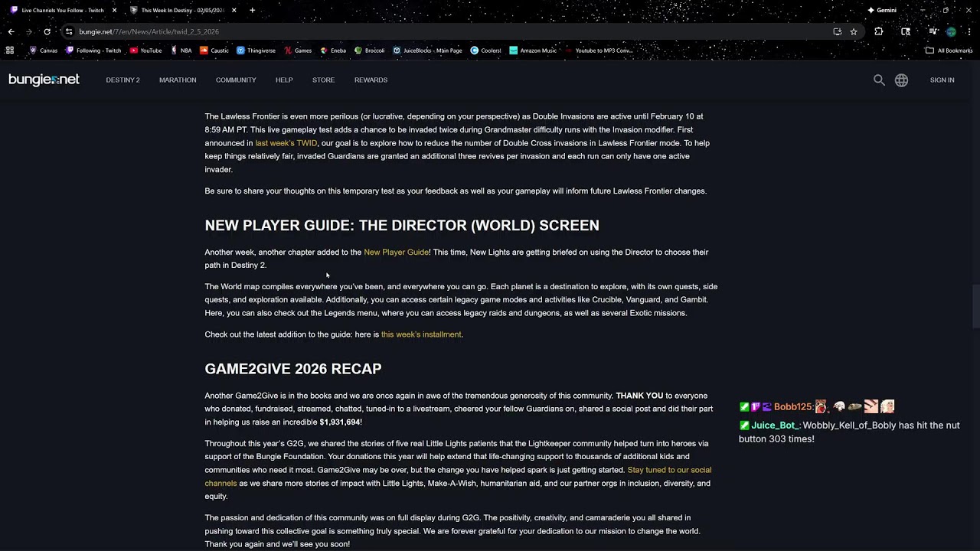Image resolution: width=980 pixels, height=551 pixels.
Task: Click the $1,931,694 amount text
Action: click(340, 422)
